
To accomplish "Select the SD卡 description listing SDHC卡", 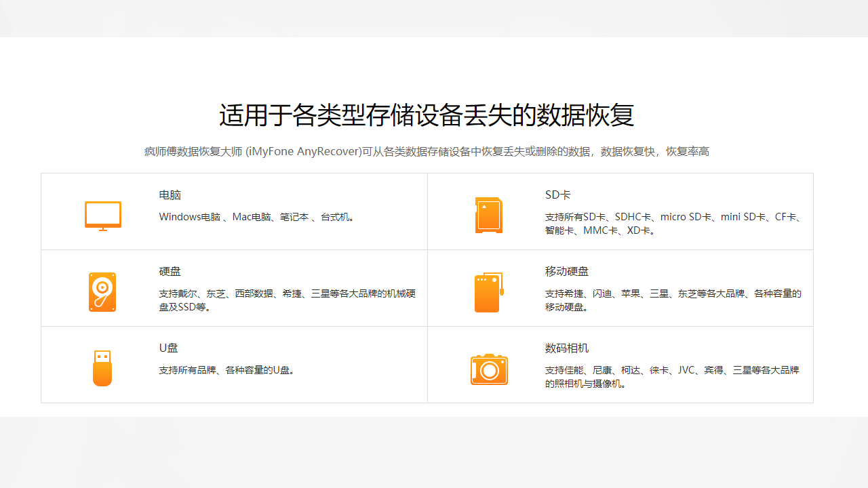I will (672, 224).
